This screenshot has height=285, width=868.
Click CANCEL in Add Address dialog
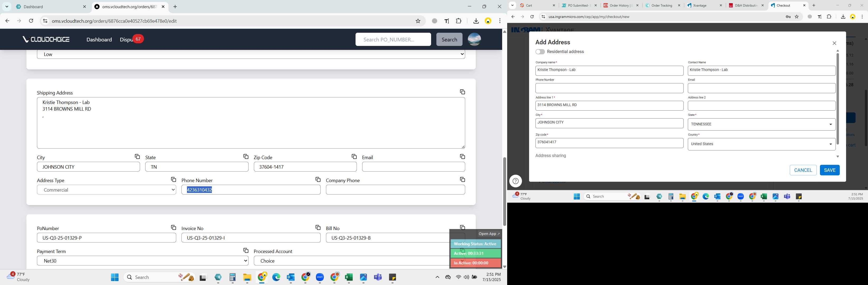pyautogui.click(x=803, y=170)
